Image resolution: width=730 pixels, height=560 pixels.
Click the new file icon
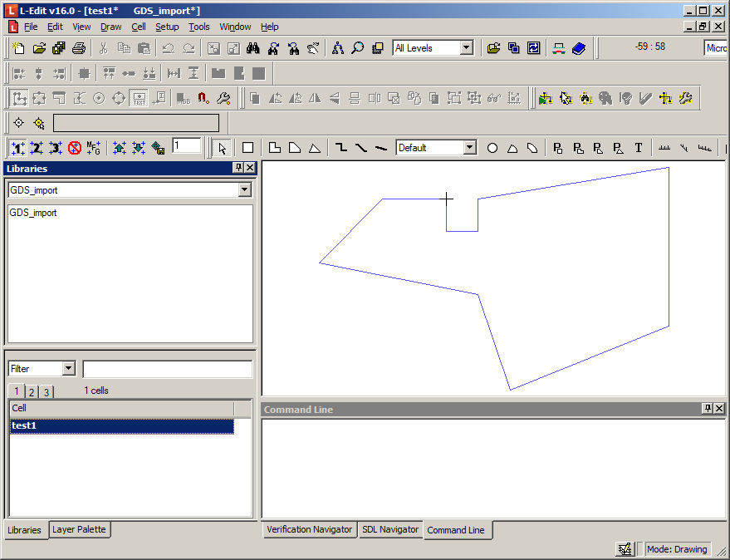(x=18, y=48)
